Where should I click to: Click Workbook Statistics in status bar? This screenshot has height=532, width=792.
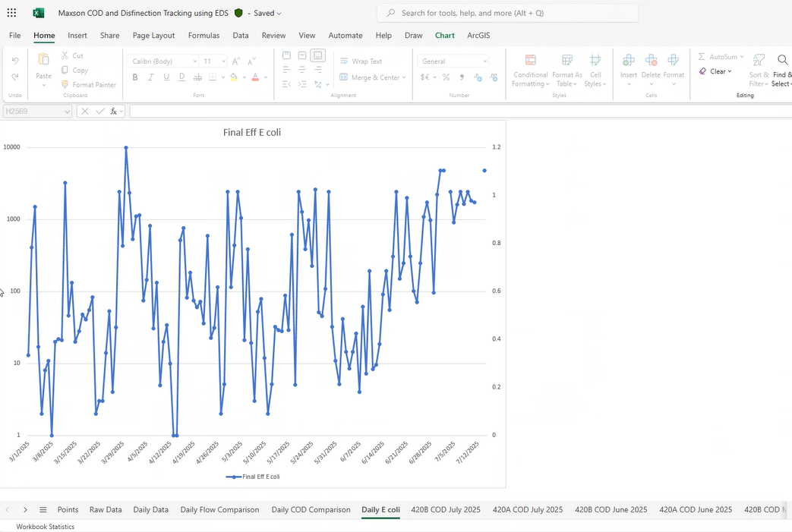click(x=46, y=526)
